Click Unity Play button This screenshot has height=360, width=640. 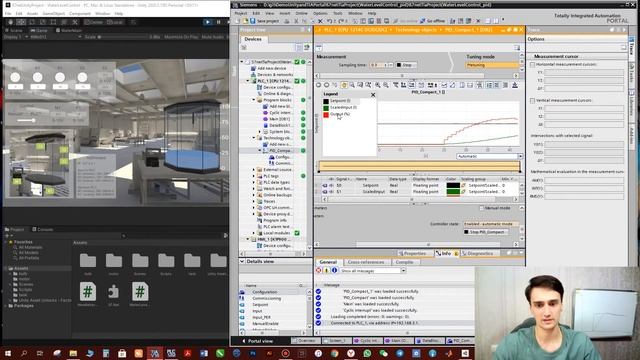[x=207, y=22]
